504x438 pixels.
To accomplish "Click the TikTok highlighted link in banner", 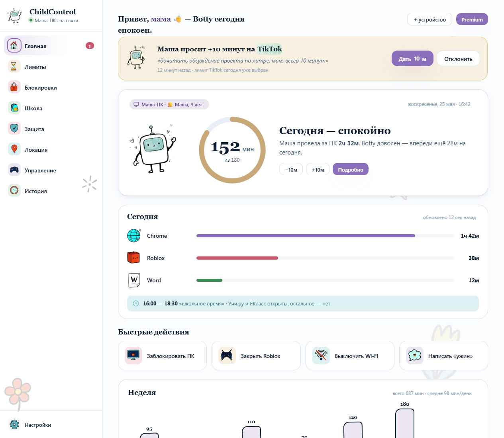I will tap(269, 49).
